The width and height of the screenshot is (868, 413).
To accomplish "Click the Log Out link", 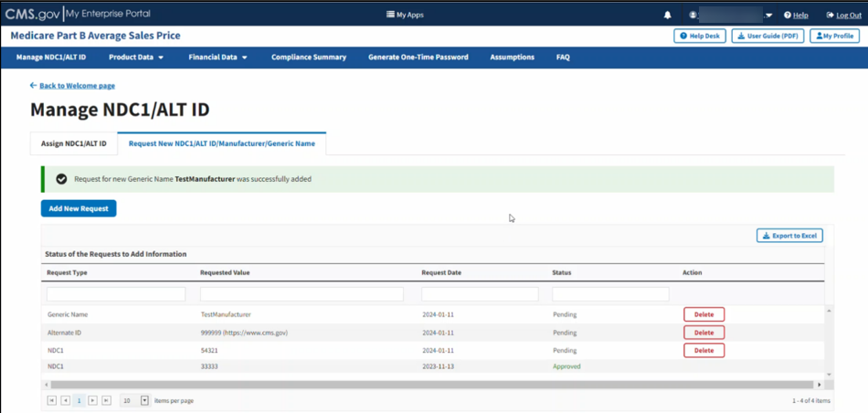I will tap(842, 15).
